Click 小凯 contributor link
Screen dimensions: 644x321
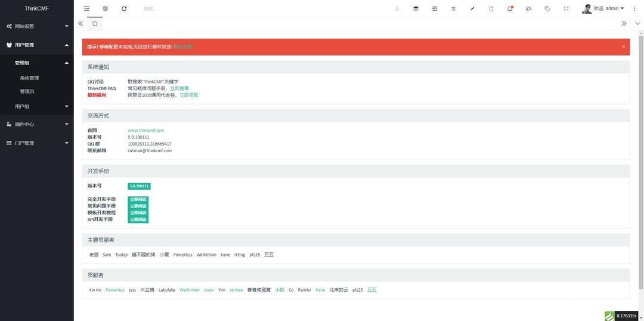(280, 290)
